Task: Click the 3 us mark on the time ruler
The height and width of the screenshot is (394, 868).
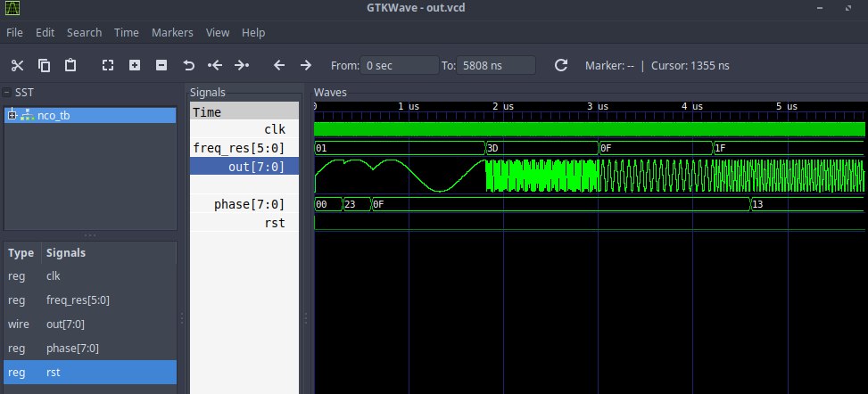Action: 598,106
